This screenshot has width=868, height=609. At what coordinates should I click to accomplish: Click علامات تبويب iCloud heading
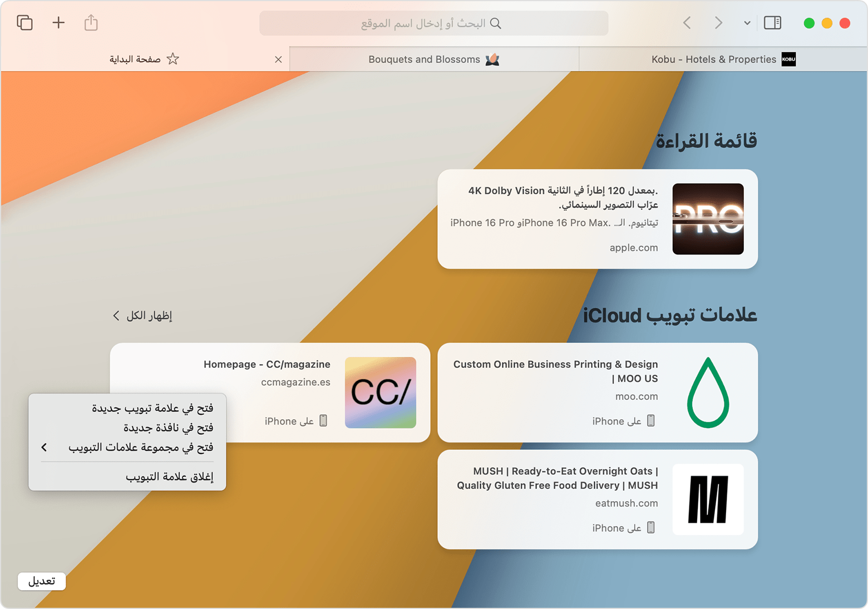point(670,316)
